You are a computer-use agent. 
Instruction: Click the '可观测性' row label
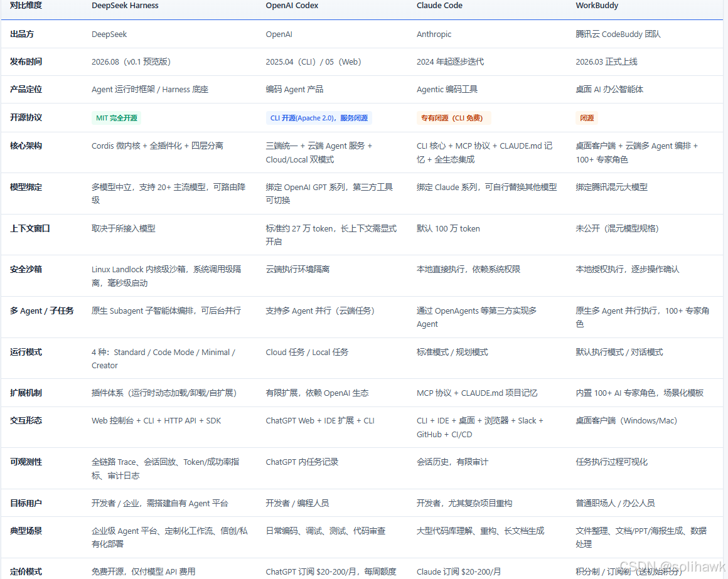pos(26,462)
